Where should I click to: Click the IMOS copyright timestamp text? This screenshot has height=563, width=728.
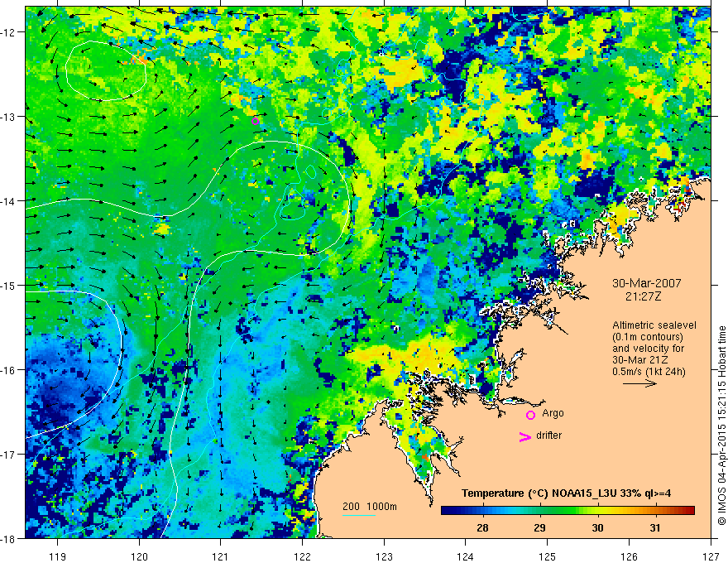click(x=721, y=426)
